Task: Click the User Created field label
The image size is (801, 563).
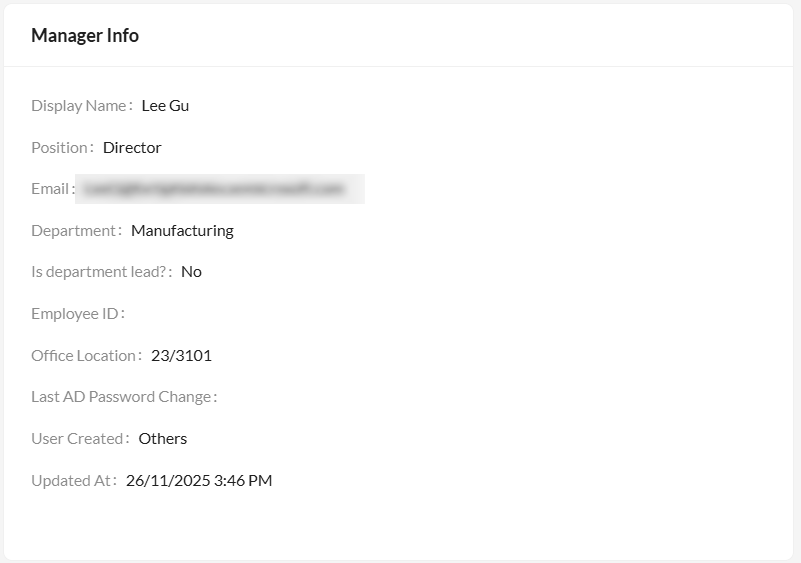Action: pos(77,439)
